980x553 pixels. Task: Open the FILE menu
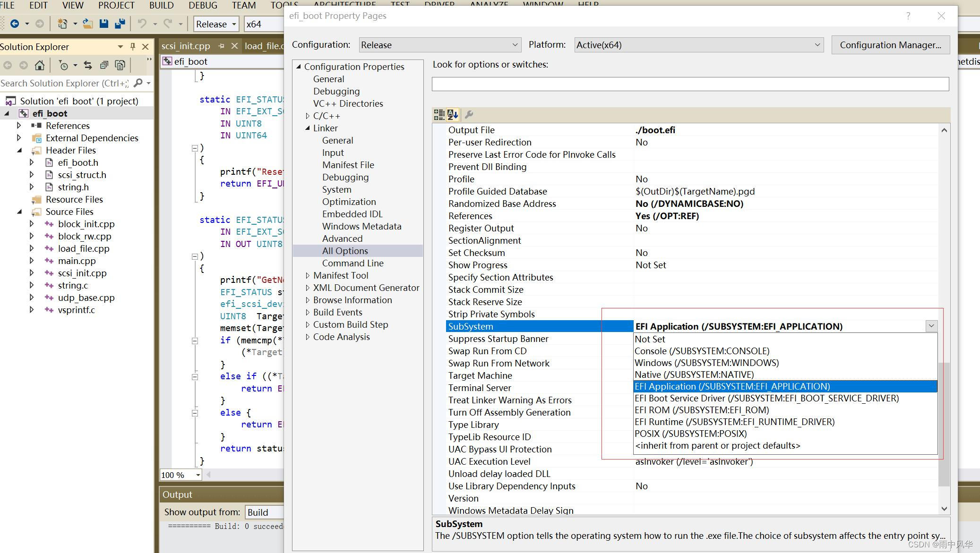click(x=7, y=5)
